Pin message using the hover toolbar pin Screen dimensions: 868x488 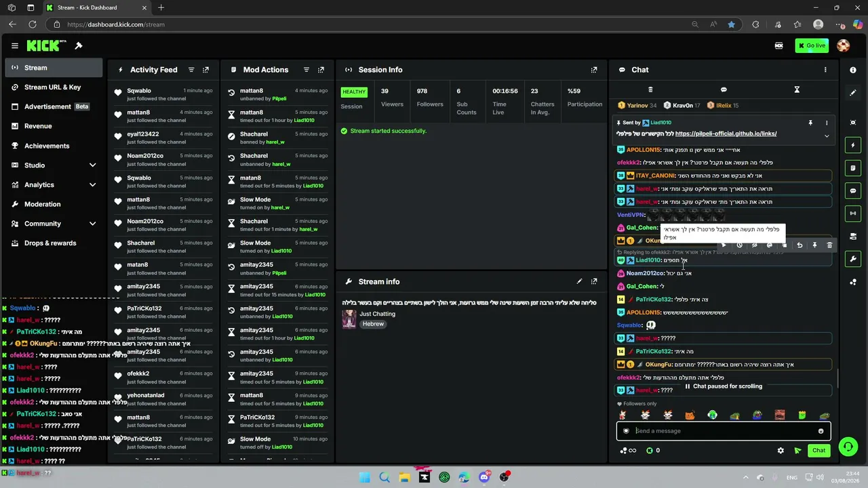[x=814, y=245]
